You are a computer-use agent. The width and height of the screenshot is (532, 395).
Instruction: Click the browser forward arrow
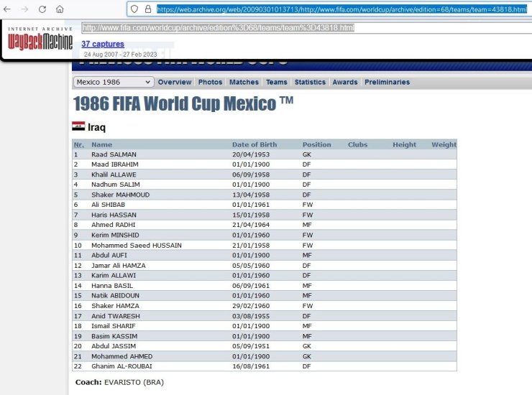[x=24, y=9]
